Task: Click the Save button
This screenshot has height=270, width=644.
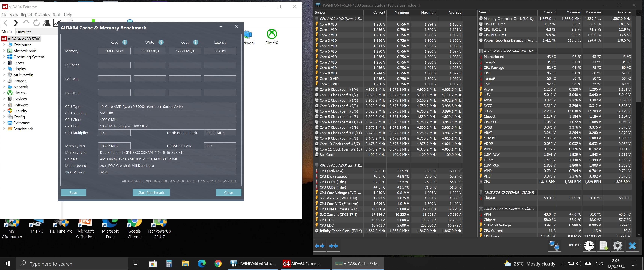Action: tap(73, 193)
